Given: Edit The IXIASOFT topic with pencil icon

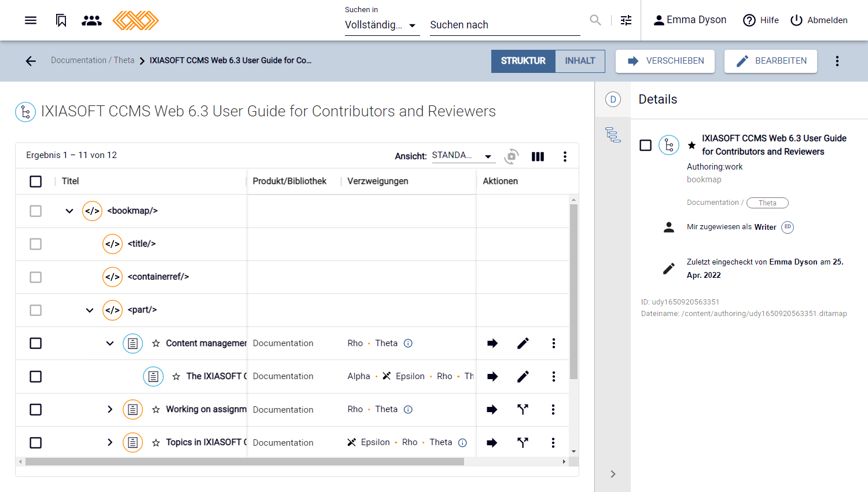Looking at the screenshot, I should tap(523, 377).
